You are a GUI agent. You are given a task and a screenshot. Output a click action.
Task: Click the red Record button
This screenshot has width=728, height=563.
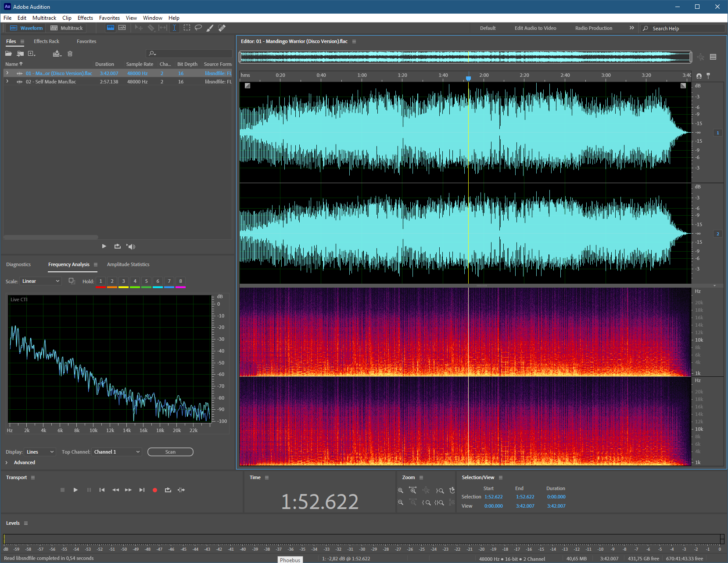click(154, 490)
